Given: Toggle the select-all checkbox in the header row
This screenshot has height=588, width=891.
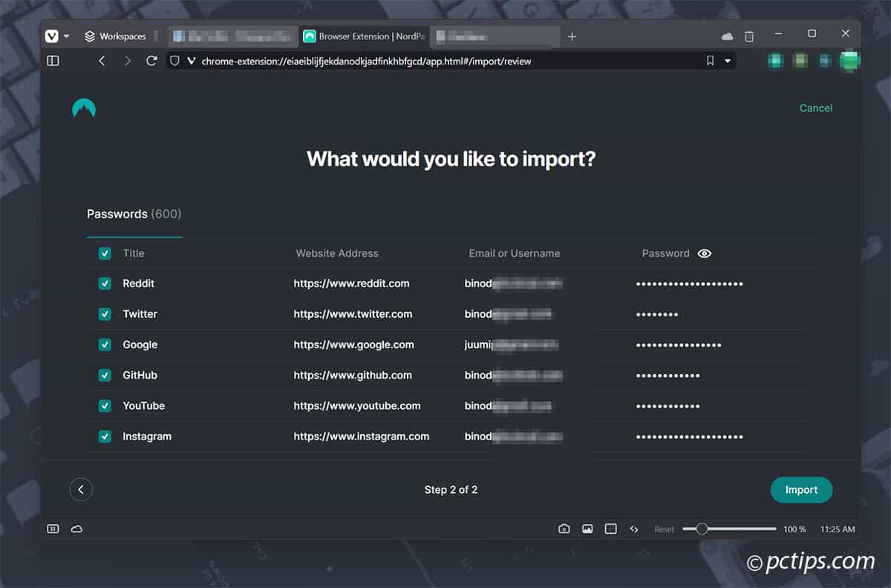Looking at the screenshot, I should click(x=105, y=253).
